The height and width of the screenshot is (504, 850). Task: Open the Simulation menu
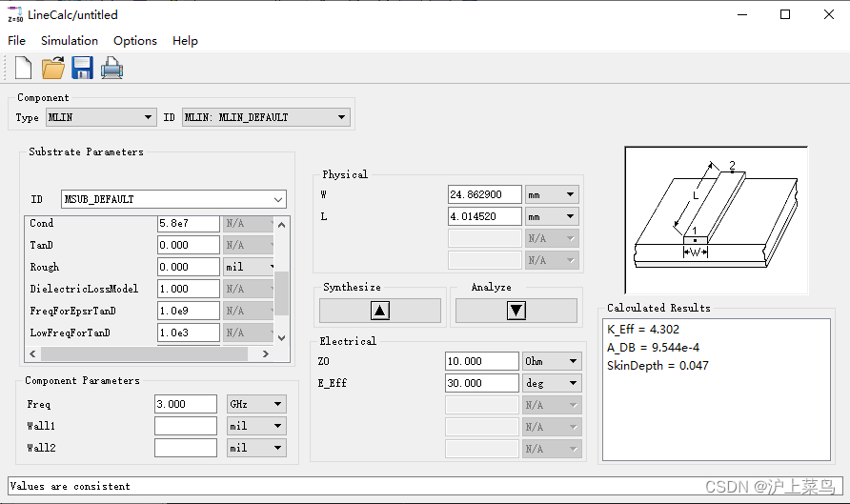(70, 41)
